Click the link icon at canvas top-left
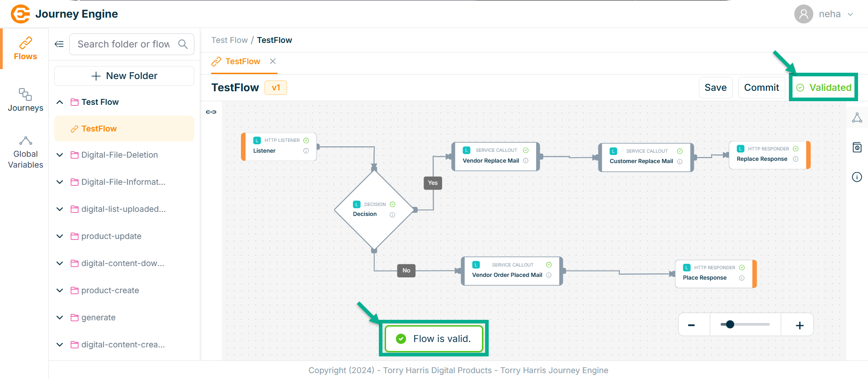 211,112
